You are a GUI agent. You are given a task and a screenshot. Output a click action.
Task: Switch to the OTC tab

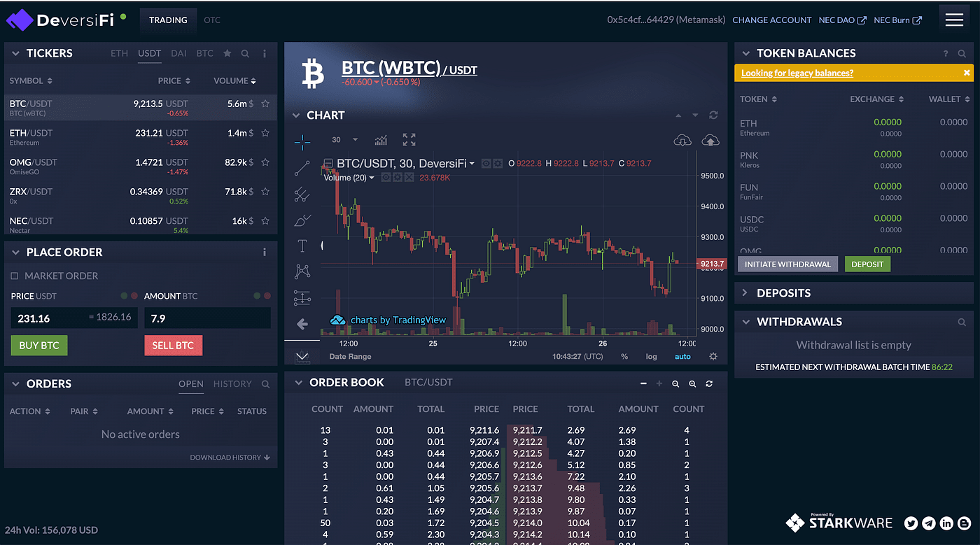(x=212, y=20)
